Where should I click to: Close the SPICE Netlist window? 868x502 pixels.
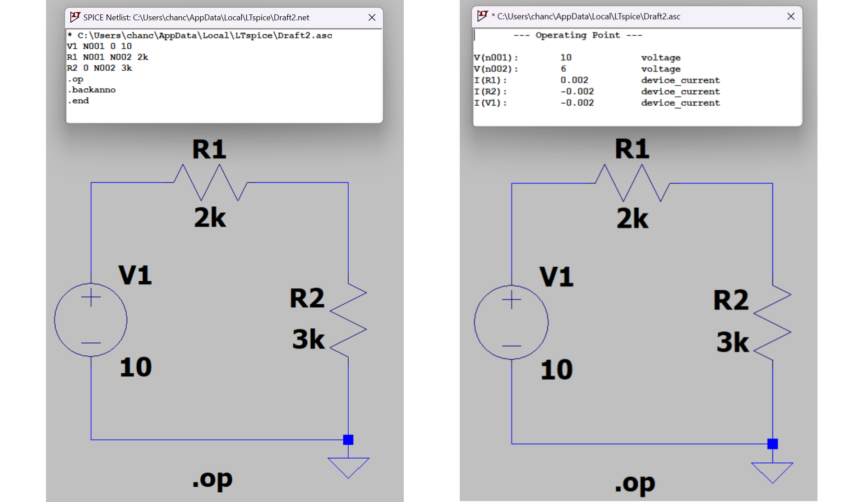(x=372, y=17)
